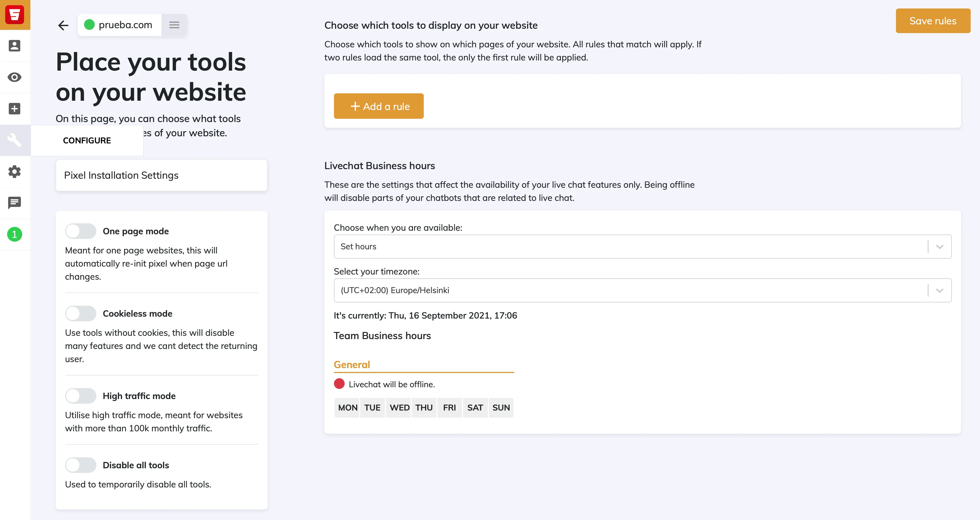Screen dimensions: 980x520
Task: Click the Save rules button
Action: click(933, 21)
